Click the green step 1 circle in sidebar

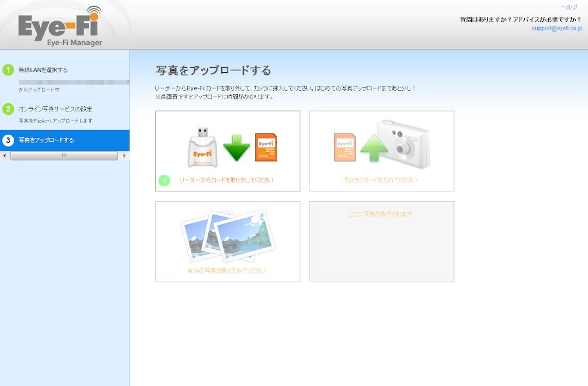point(8,70)
